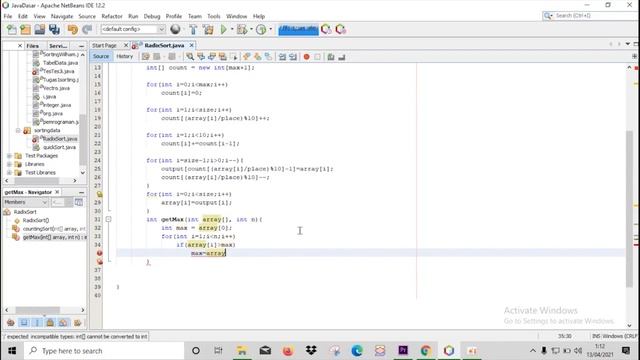Click the Comment icon in editor toolbar
Screen dimensions: 640x360
coord(331,57)
